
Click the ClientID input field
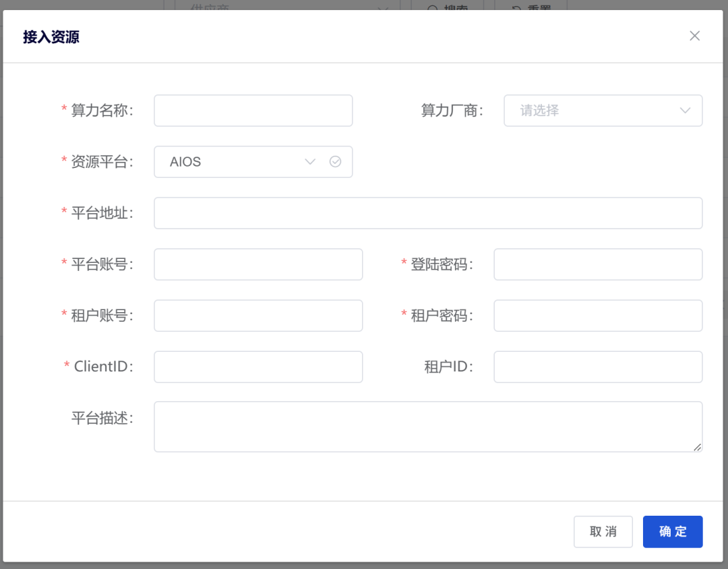(258, 367)
